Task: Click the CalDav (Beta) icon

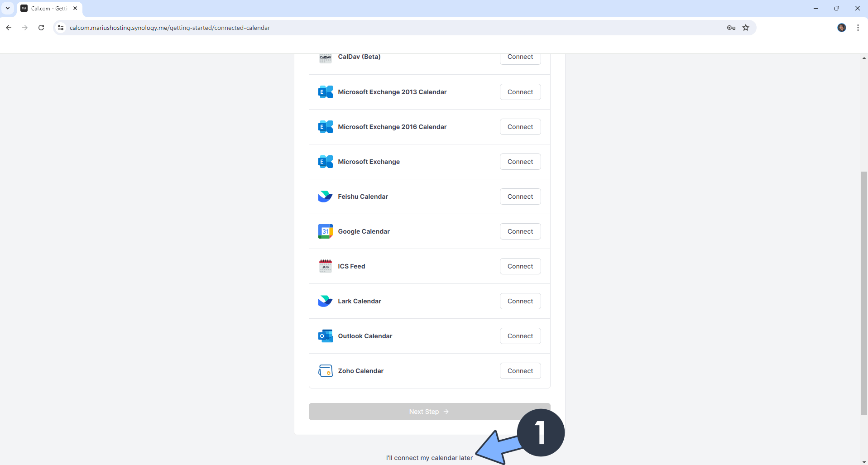Action: pos(326,58)
